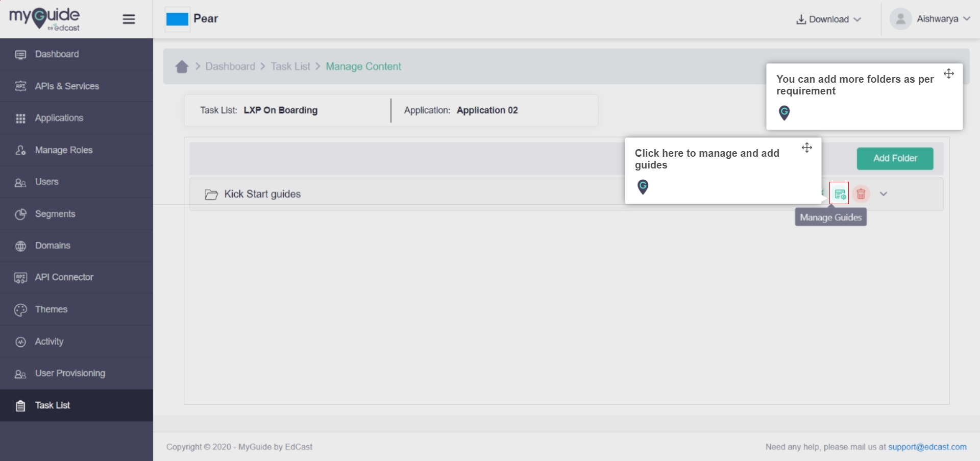The width and height of the screenshot is (980, 461).
Task: Go to Dashboard breadcrumb link
Action: (x=230, y=66)
